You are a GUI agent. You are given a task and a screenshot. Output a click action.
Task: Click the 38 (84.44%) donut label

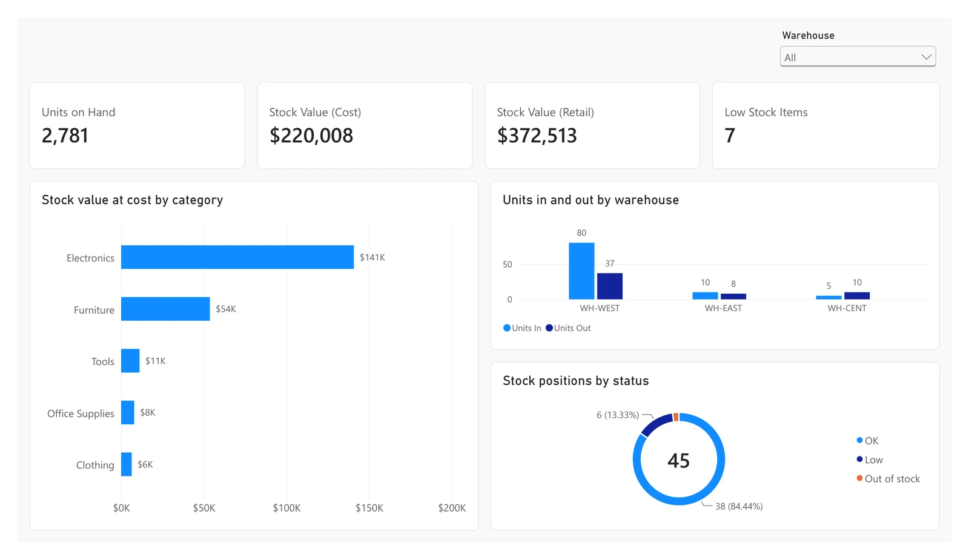739,506
